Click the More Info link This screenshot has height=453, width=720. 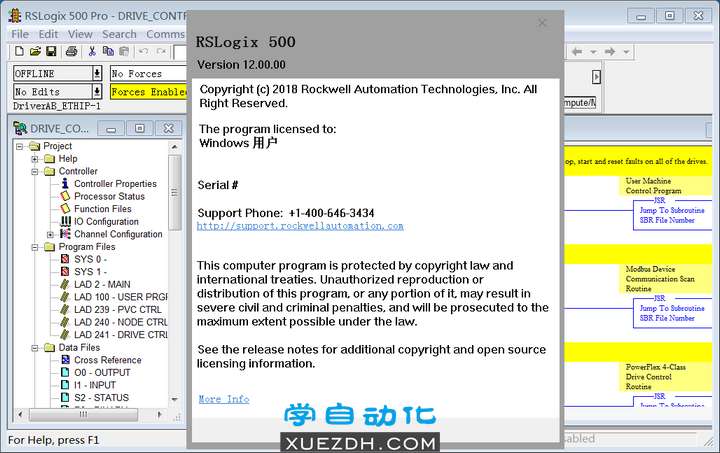(224, 399)
